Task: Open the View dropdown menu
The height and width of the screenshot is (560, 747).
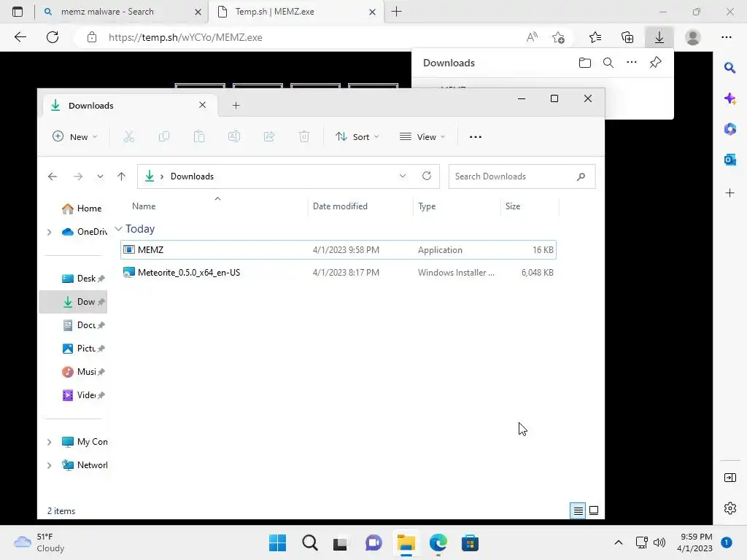Action: coord(422,136)
